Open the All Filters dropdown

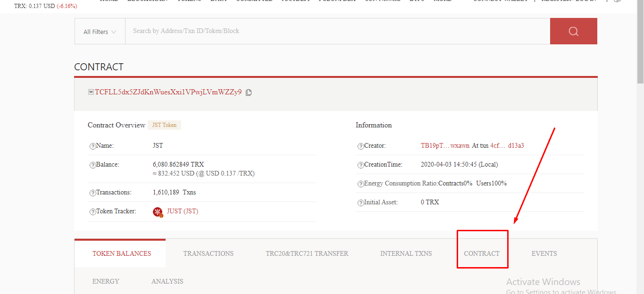click(x=100, y=32)
